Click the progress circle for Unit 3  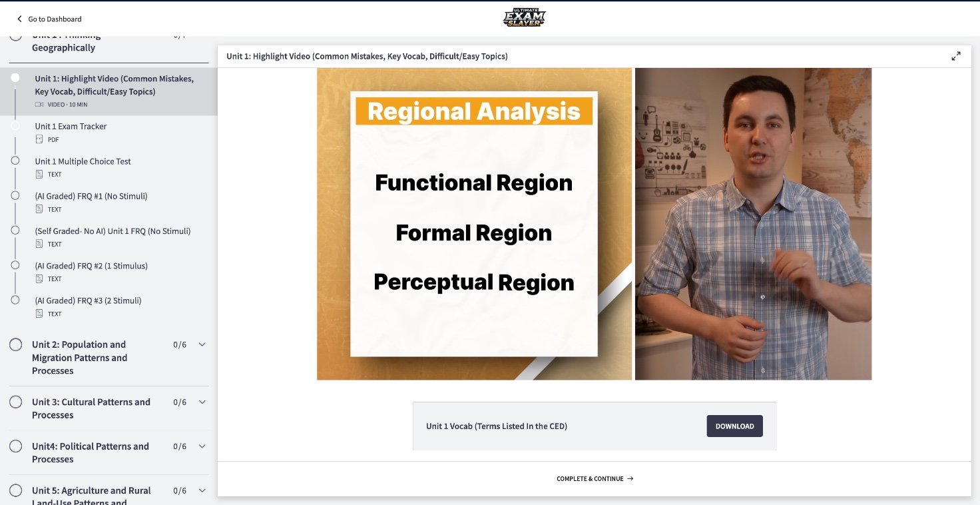pos(16,402)
